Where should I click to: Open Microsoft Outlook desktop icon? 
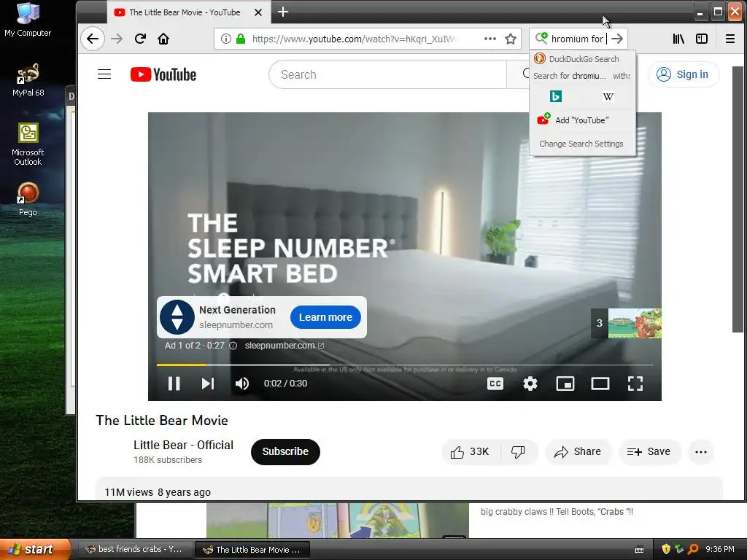click(28, 144)
